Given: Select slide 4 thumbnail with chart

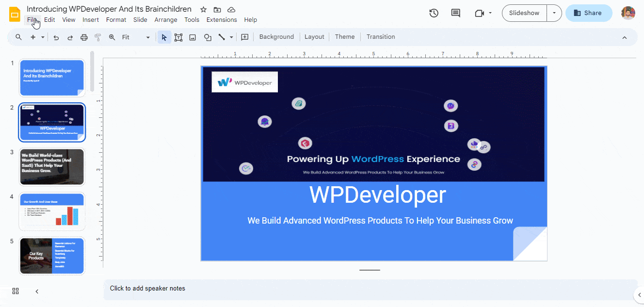Looking at the screenshot, I should click(52, 211).
